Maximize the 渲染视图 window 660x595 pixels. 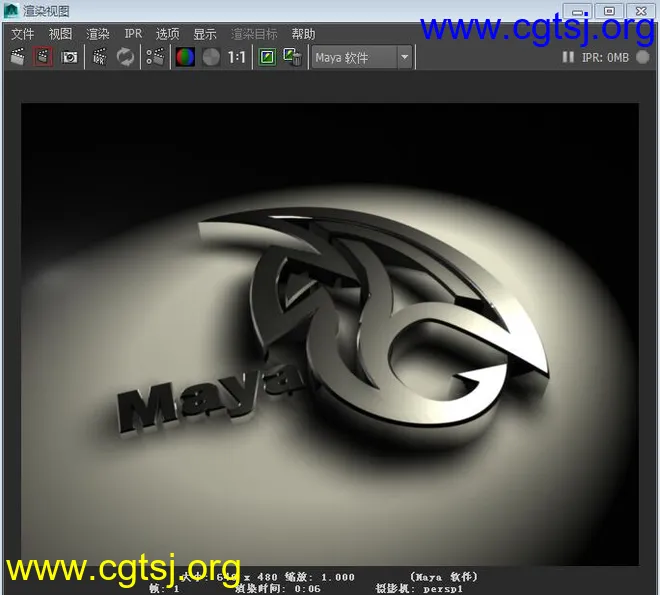(x=609, y=11)
